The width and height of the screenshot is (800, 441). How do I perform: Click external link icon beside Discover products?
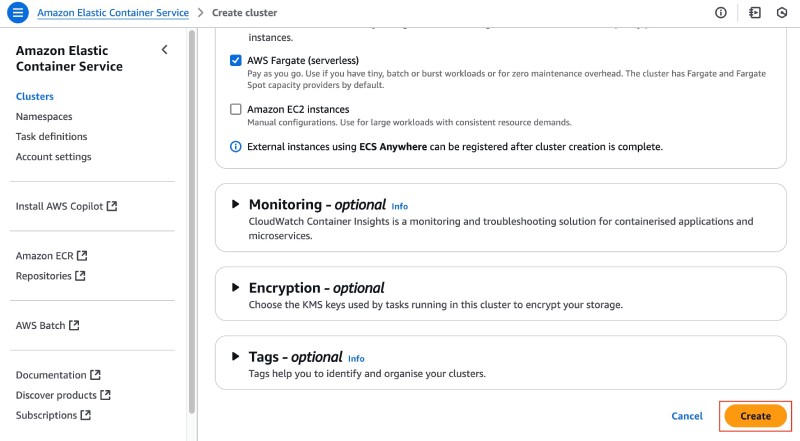105,395
